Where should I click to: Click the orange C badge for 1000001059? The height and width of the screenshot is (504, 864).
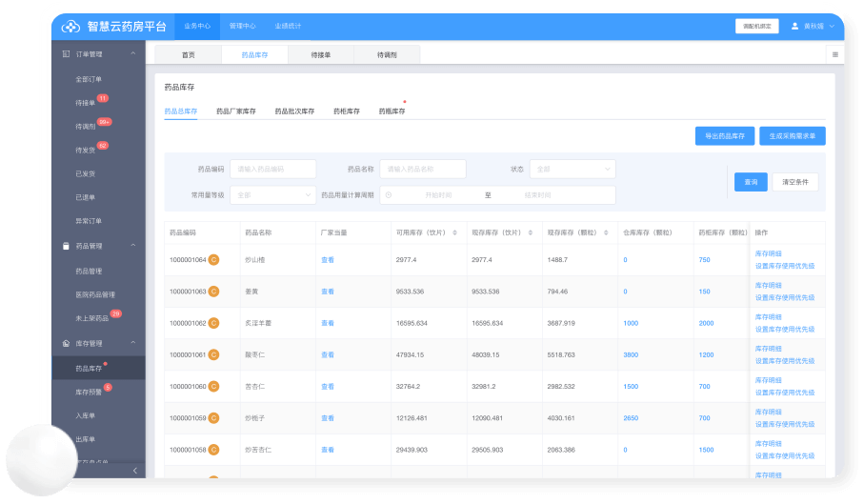[x=213, y=418]
